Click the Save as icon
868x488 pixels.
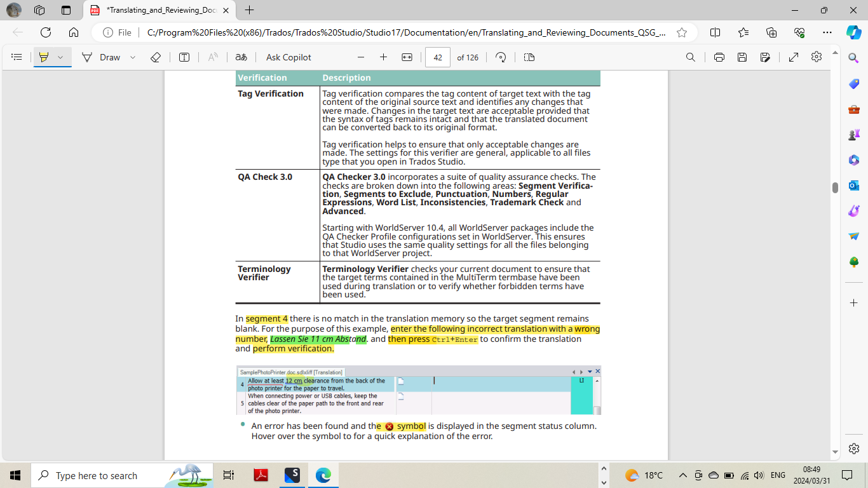pos(765,57)
